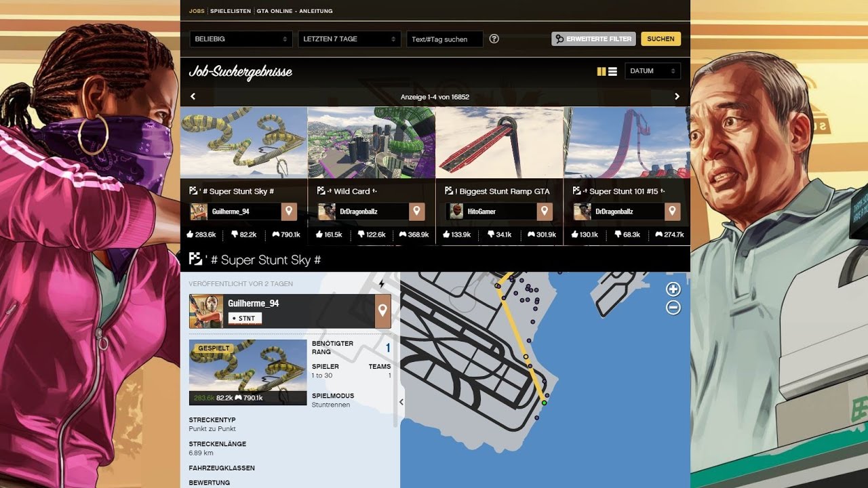Screen dimensions: 868x488
Task: Zoom in on the map
Action: [673, 289]
